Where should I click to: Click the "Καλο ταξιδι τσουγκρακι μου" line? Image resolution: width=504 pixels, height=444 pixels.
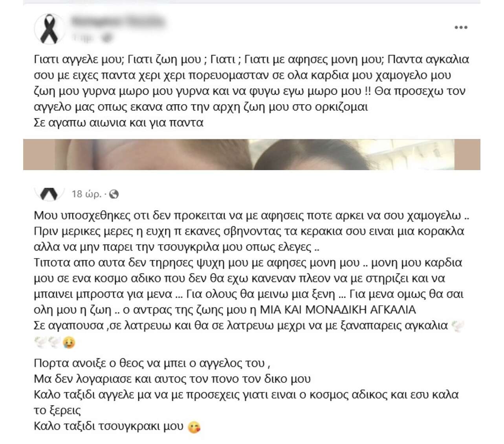[108, 426]
